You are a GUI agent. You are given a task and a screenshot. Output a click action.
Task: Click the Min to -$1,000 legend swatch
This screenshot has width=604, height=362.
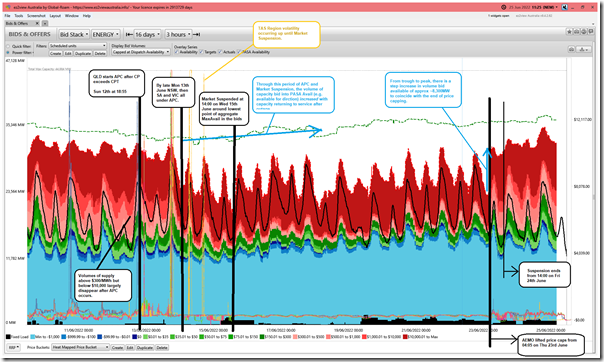[32, 337]
